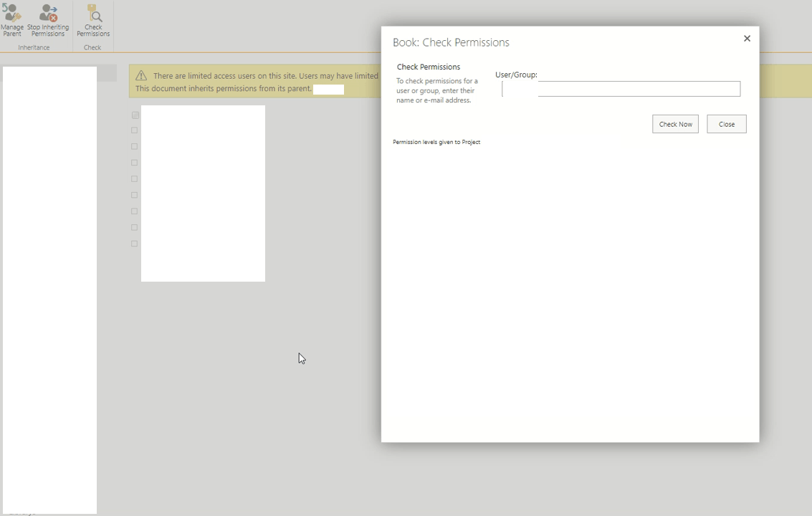
Task: Click the 'Inheritance' ribbon group label
Action: (34, 47)
